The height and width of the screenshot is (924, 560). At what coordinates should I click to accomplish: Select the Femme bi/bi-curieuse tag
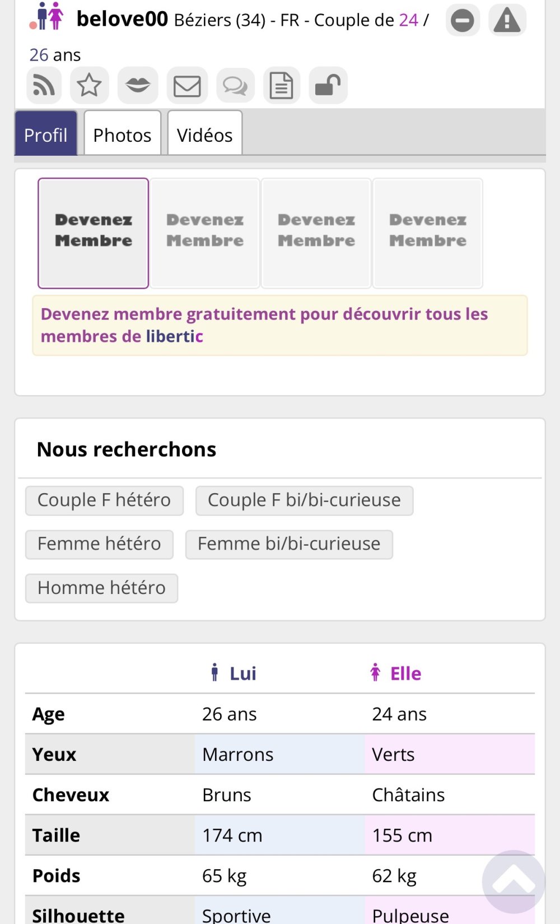[289, 544]
